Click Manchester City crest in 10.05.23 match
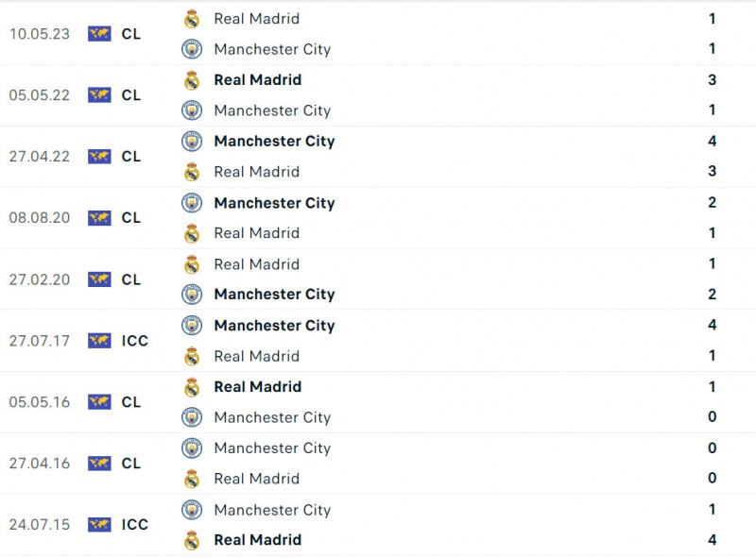Image resolution: width=756 pixels, height=558 pixels. tap(192, 49)
